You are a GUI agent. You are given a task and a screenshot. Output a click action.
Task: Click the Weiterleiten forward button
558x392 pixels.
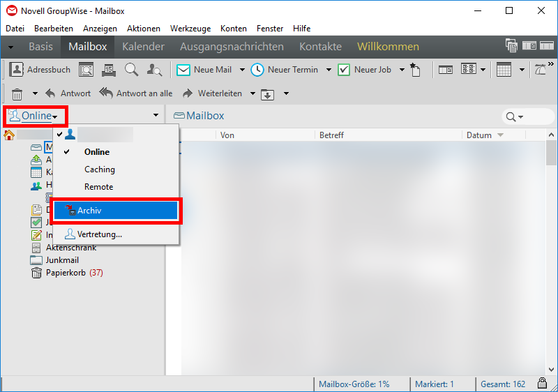coord(212,93)
